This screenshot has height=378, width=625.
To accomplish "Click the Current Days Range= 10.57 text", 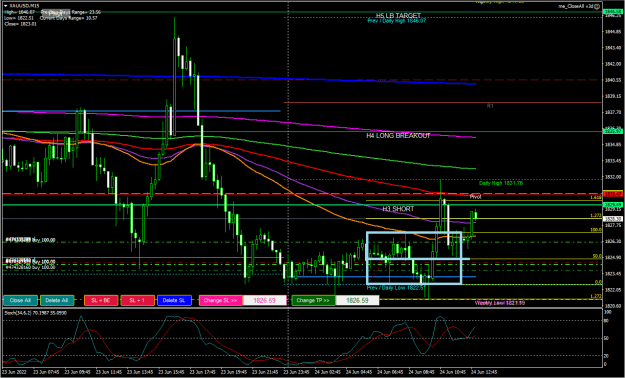I will click(x=69, y=18).
